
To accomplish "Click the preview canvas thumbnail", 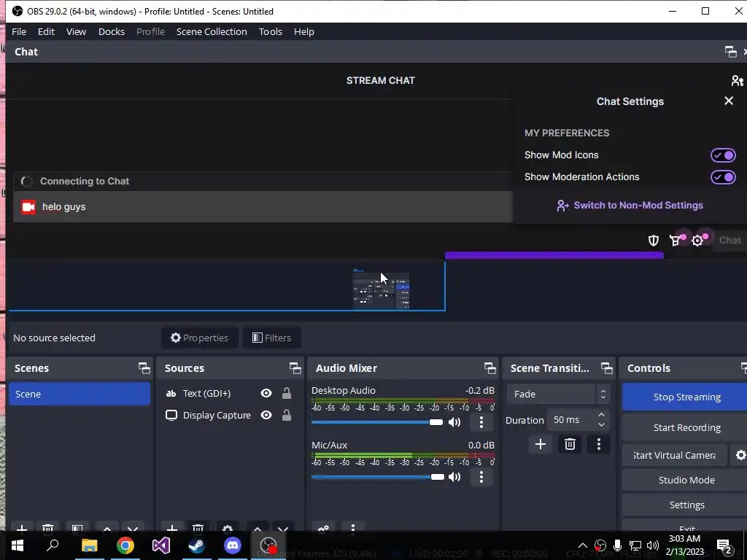I will [381, 290].
